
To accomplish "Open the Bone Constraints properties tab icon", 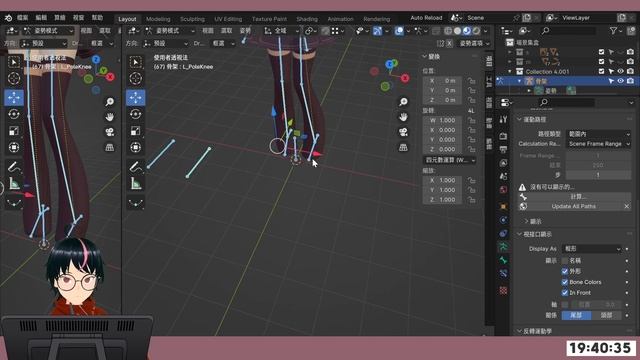I will (503, 273).
